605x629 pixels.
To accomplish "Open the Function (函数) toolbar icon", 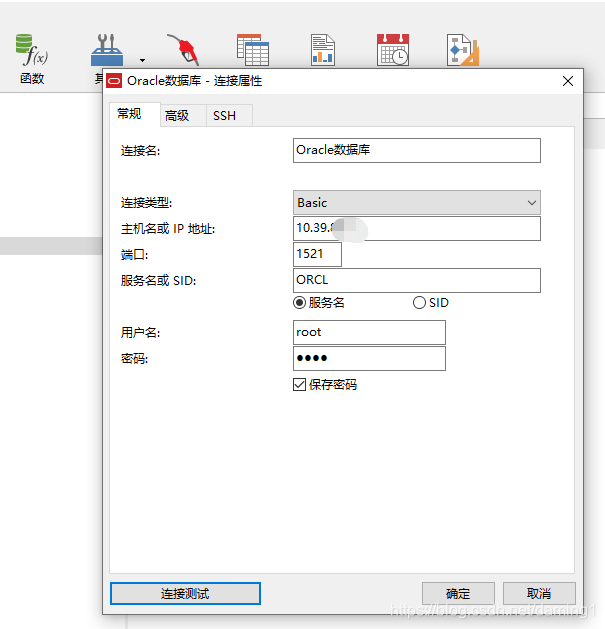I will [32, 58].
